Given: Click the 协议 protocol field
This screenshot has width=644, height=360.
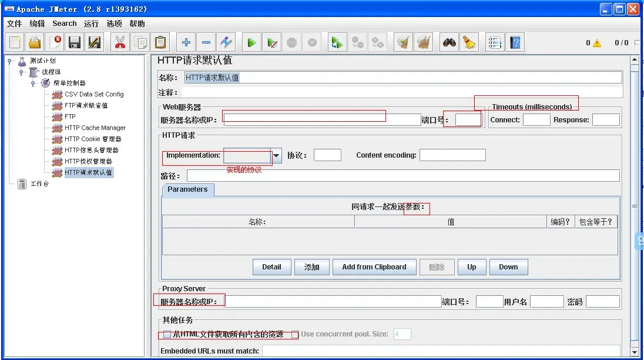Looking at the screenshot, I should click(x=327, y=155).
